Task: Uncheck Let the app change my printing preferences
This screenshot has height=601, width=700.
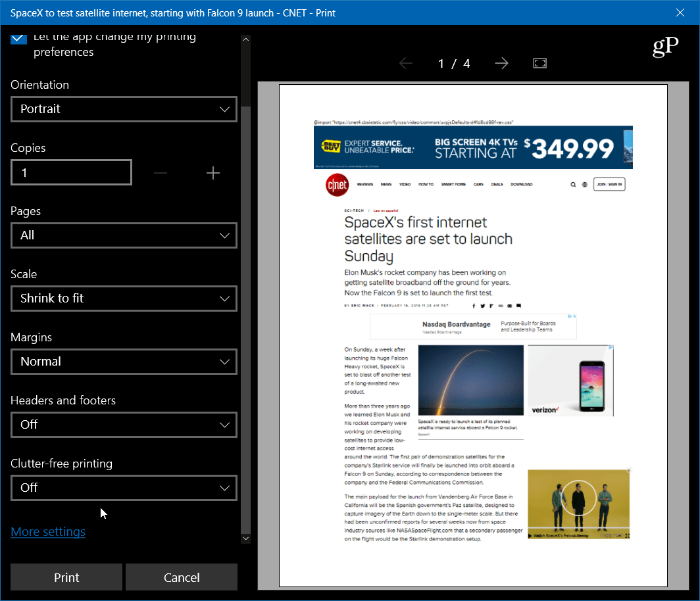Action: pyautogui.click(x=18, y=38)
